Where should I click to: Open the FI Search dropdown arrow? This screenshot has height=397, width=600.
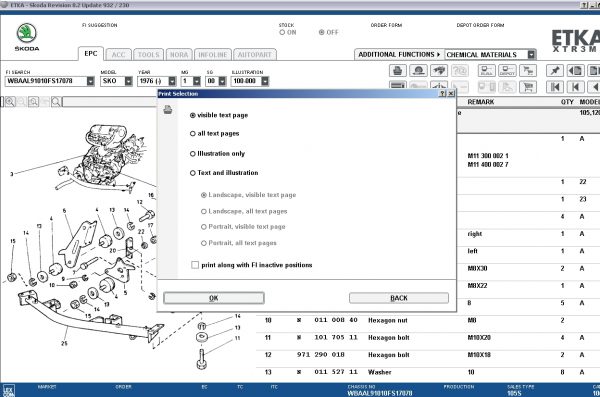tap(90, 81)
